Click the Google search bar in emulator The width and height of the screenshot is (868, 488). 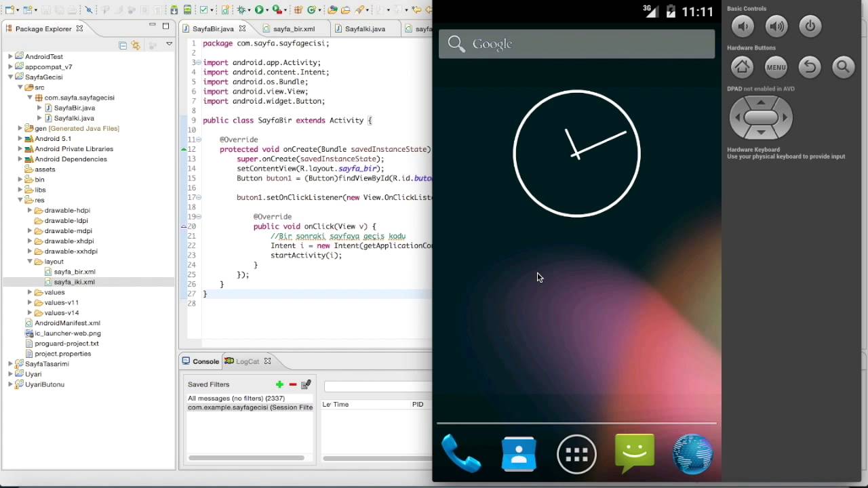[x=576, y=44]
